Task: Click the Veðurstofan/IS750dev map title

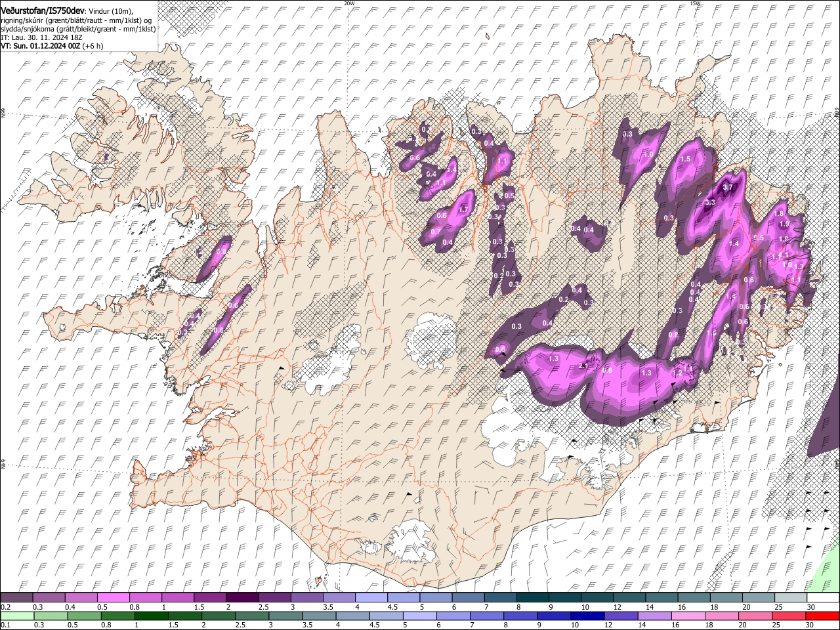Action: point(43,10)
